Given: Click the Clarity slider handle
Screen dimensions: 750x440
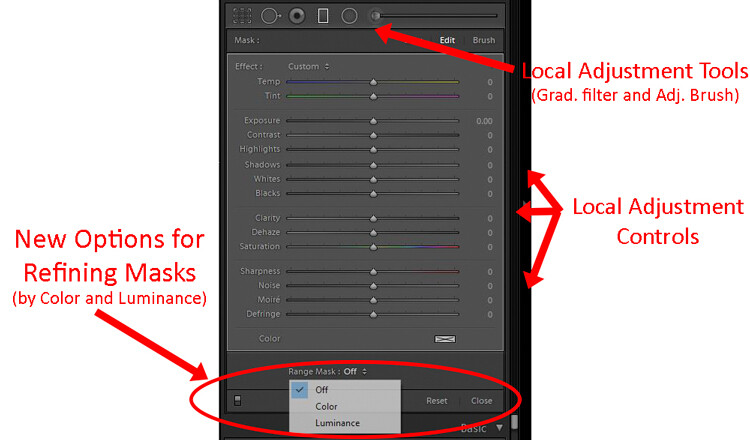Looking at the screenshot, I should (373, 219).
